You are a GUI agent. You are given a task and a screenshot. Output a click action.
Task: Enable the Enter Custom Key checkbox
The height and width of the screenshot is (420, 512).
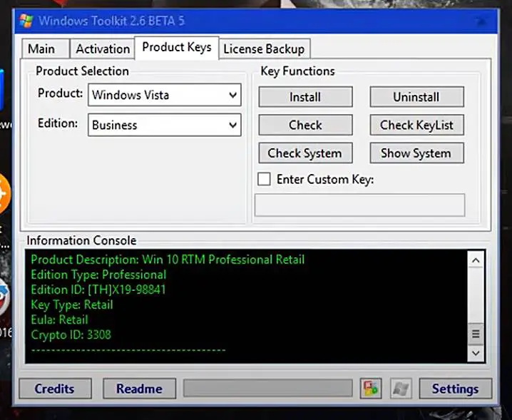pos(264,179)
